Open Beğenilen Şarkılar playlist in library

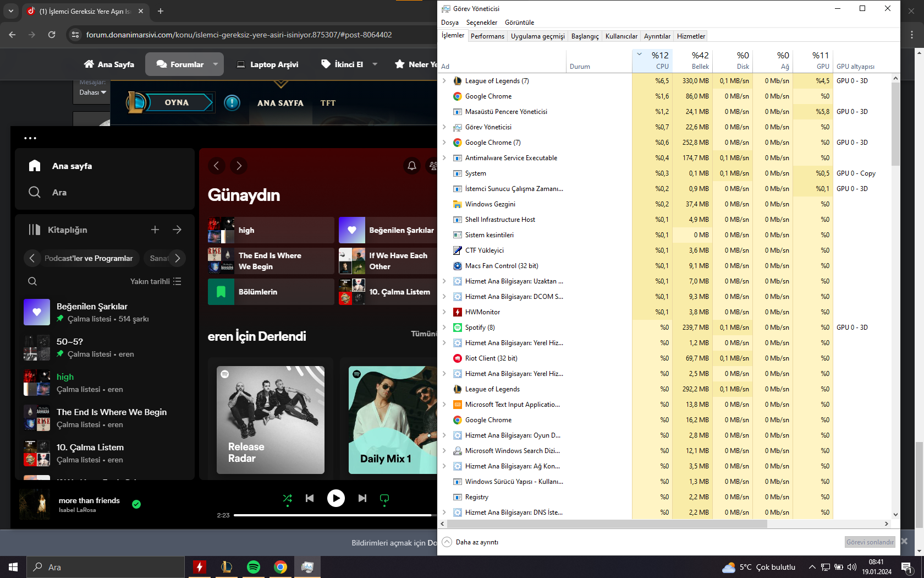coord(105,312)
